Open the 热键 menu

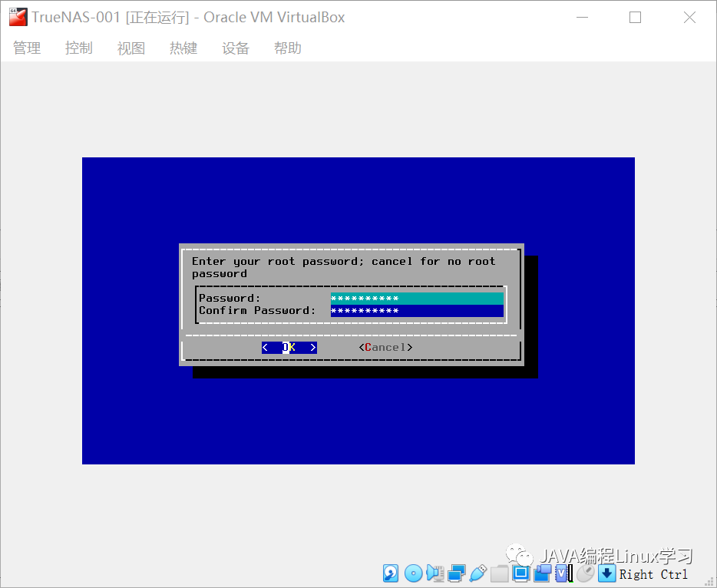(x=183, y=48)
